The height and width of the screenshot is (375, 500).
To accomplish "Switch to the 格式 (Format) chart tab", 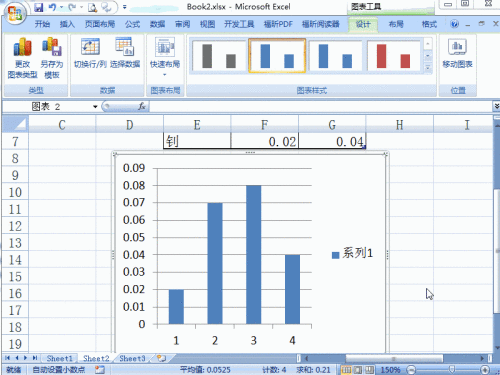I will [429, 24].
